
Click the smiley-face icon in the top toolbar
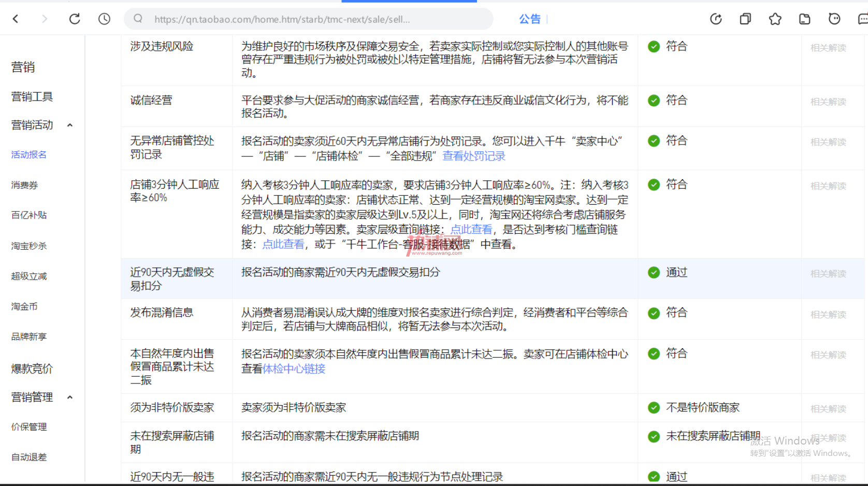[x=834, y=19]
